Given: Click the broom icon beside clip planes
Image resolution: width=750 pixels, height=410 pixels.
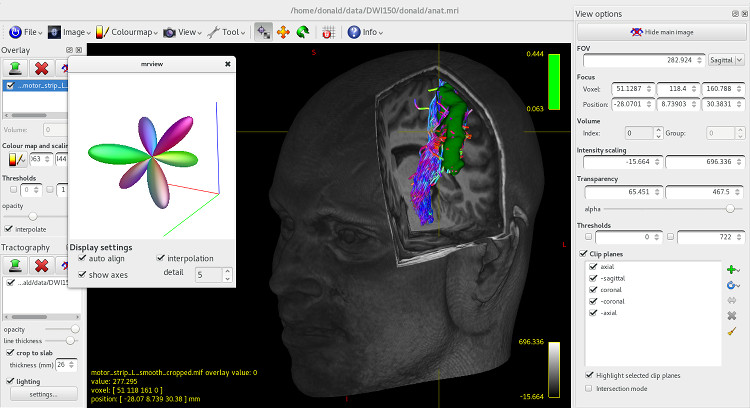Looking at the screenshot, I should pyautogui.click(x=732, y=331).
